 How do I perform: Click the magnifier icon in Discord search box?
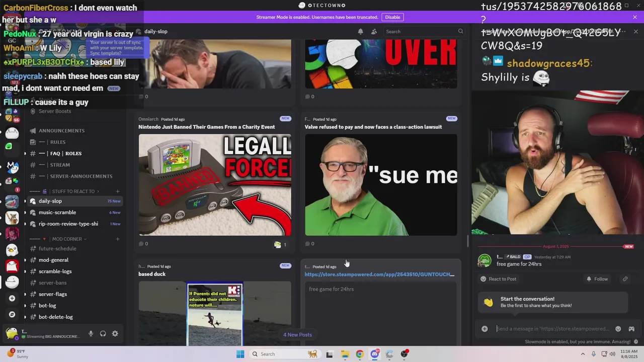(460, 31)
